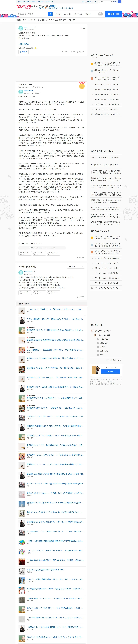This screenshot has width=138, height=644.
Task: Click the ログイン link
Action: [x=41, y=8]
